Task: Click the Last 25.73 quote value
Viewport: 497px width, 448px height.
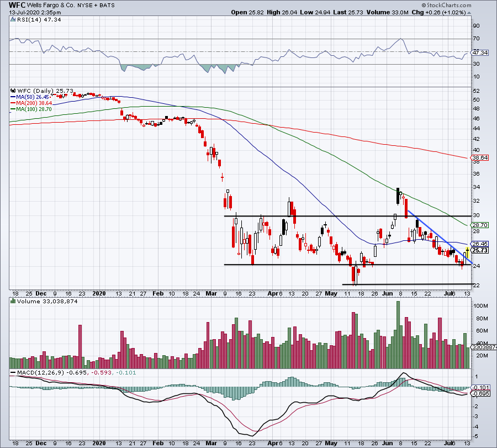Action: pyautogui.click(x=348, y=12)
